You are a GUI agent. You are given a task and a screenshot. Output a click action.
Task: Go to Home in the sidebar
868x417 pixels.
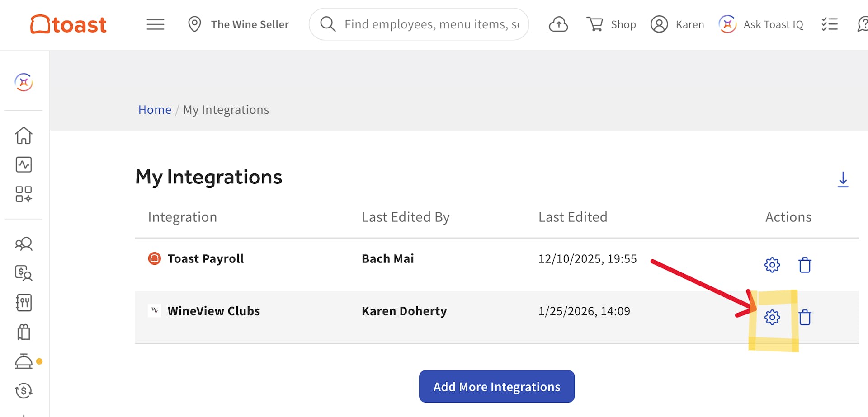tap(24, 136)
